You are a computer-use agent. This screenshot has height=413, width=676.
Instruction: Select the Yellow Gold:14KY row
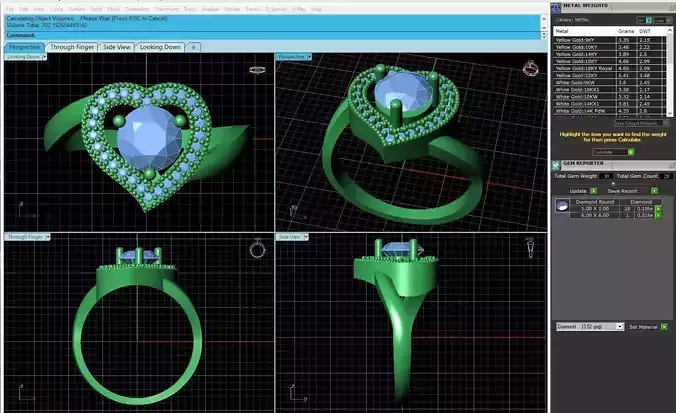[610, 54]
